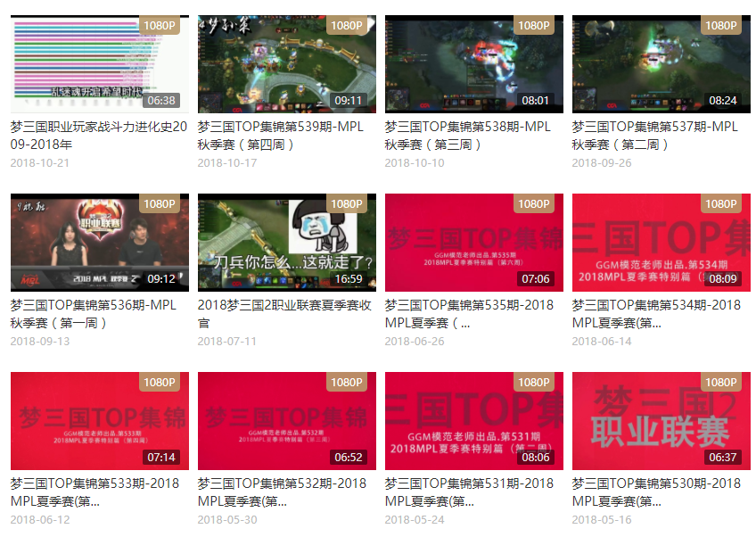Click the 09:12 duration label
Screen dimensions: 756x537
161,279
